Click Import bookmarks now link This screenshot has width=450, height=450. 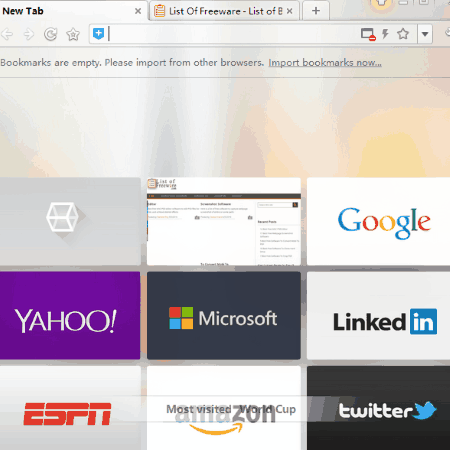(x=325, y=63)
